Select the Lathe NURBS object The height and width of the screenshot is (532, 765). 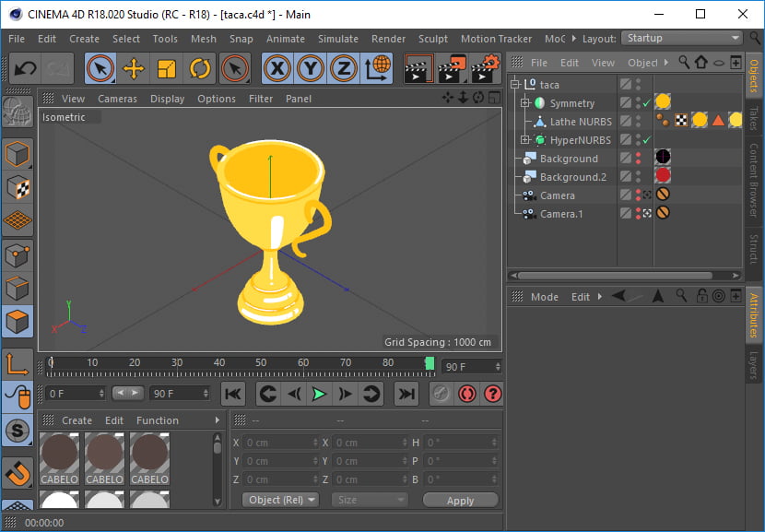click(x=580, y=122)
